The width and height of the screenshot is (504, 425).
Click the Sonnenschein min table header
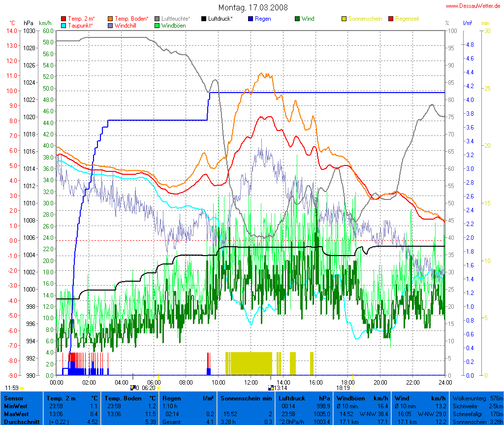(246, 398)
